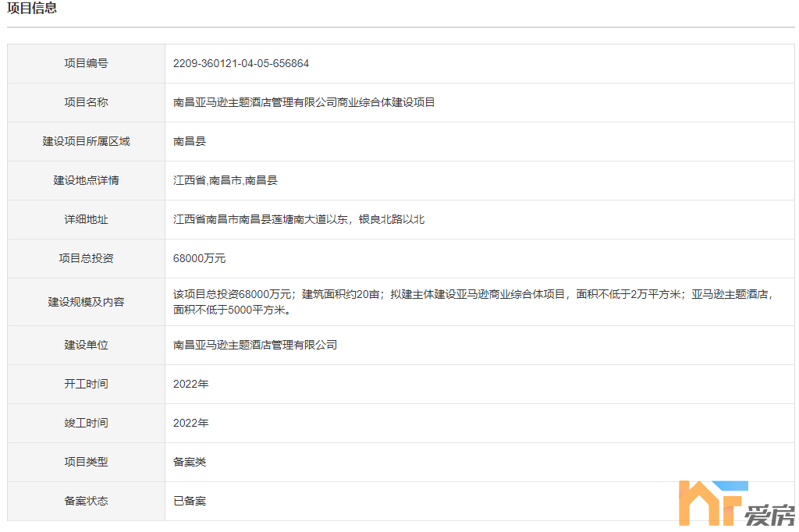Click '南昌亚马逊主题酒店管理有限公司' in 建设单位 row
The image size is (799, 532).
(255, 345)
